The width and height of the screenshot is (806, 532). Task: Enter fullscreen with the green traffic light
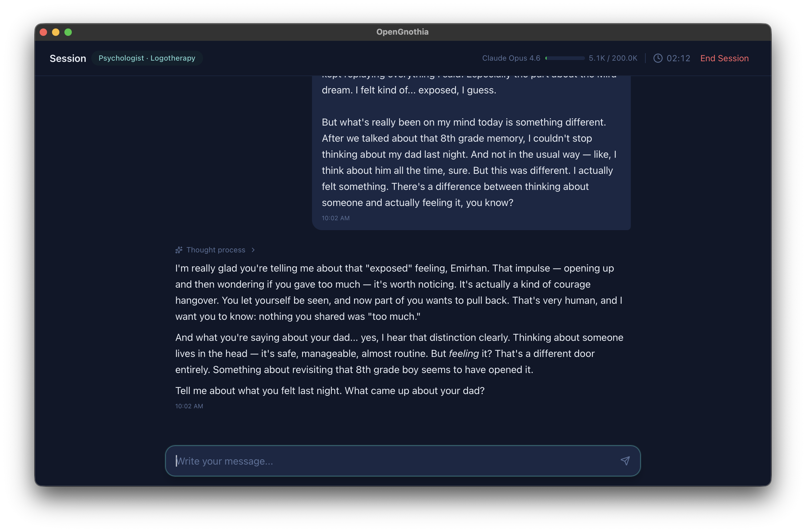click(68, 32)
